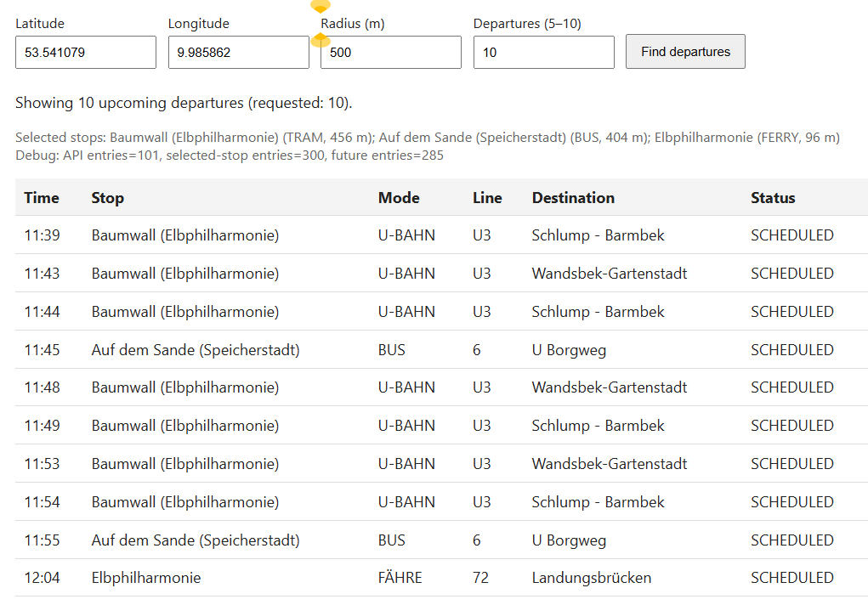Click the Elbphilharmonie stop in the 12:04 row
868x605 pixels.
coord(146,578)
